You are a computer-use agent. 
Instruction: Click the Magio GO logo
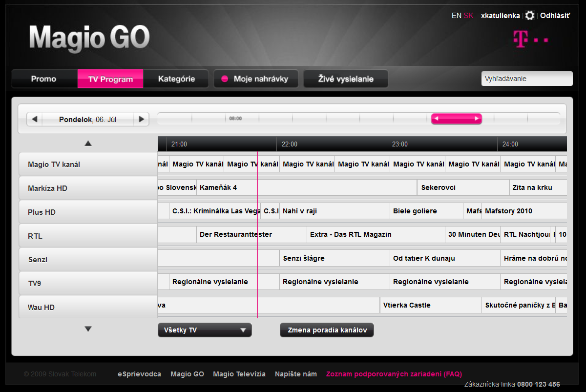tap(89, 39)
